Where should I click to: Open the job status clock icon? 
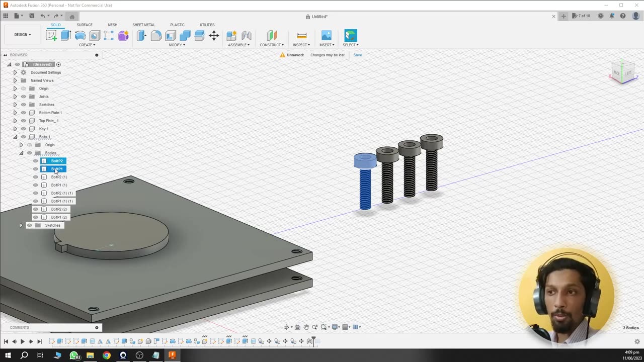pos(601,16)
